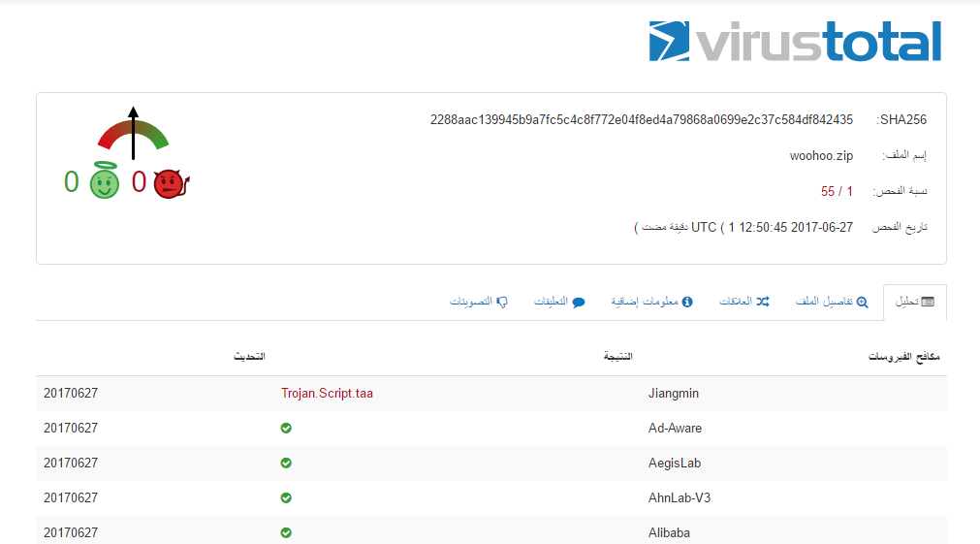This screenshot has height=544, width=980.
Task: Click the red devil malicious vote icon
Action: click(x=172, y=183)
